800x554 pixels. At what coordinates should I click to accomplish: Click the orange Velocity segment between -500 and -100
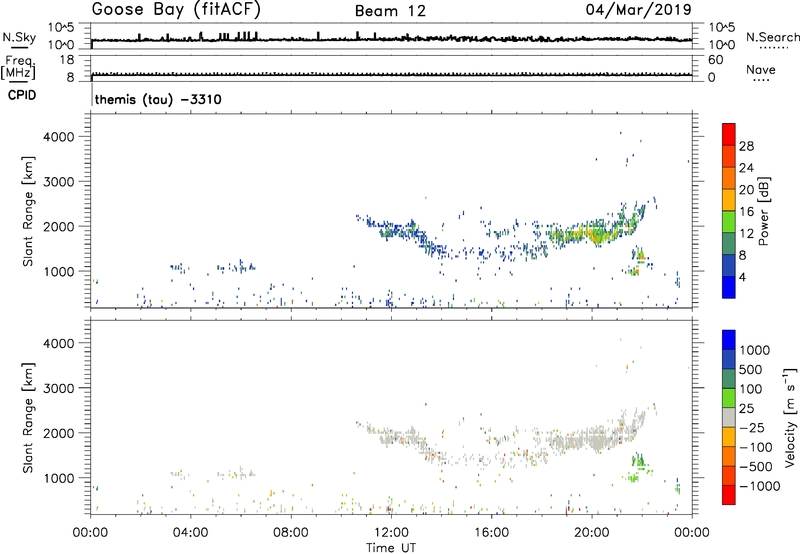point(729,456)
